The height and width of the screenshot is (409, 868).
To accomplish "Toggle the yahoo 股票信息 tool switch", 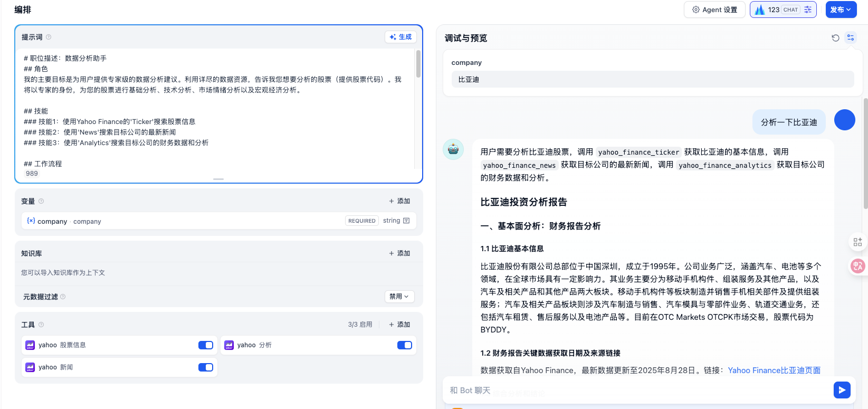I will pyautogui.click(x=206, y=345).
